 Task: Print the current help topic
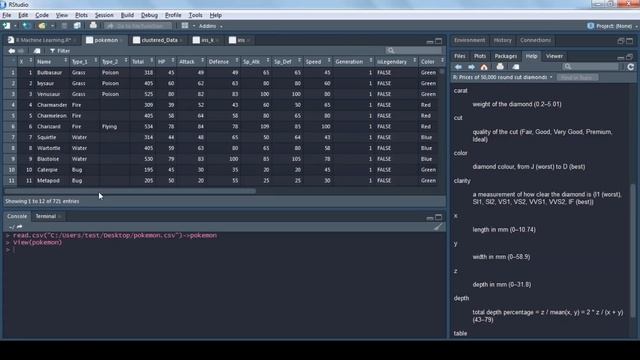point(500,67)
